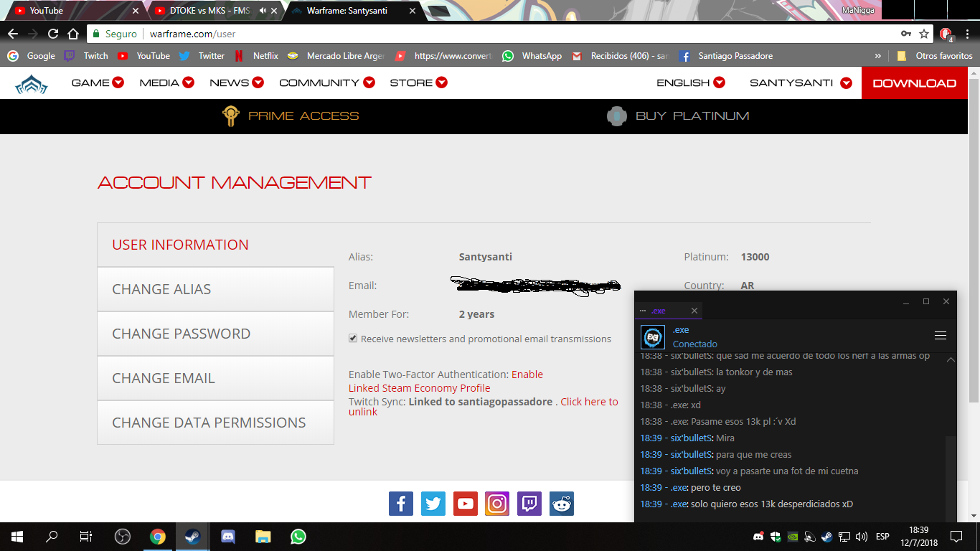Screen dimensions: 980x551
Task: Click Enable two-factor authentication link
Action: click(x=527, y=375)
